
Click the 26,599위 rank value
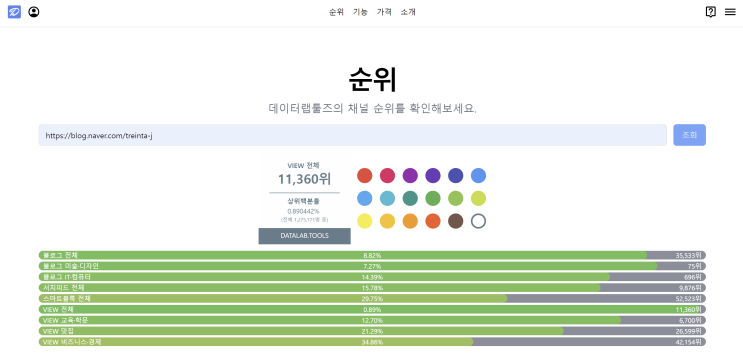click(x=688, y=331)
